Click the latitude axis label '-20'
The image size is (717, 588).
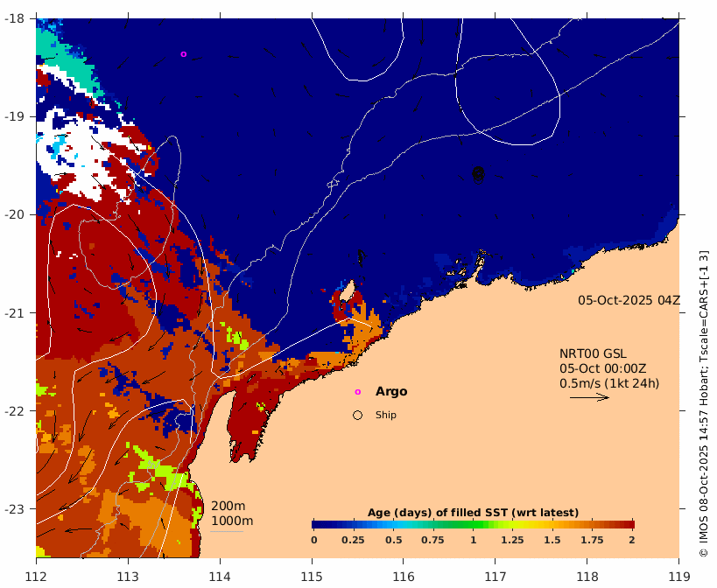pos(13,214)
